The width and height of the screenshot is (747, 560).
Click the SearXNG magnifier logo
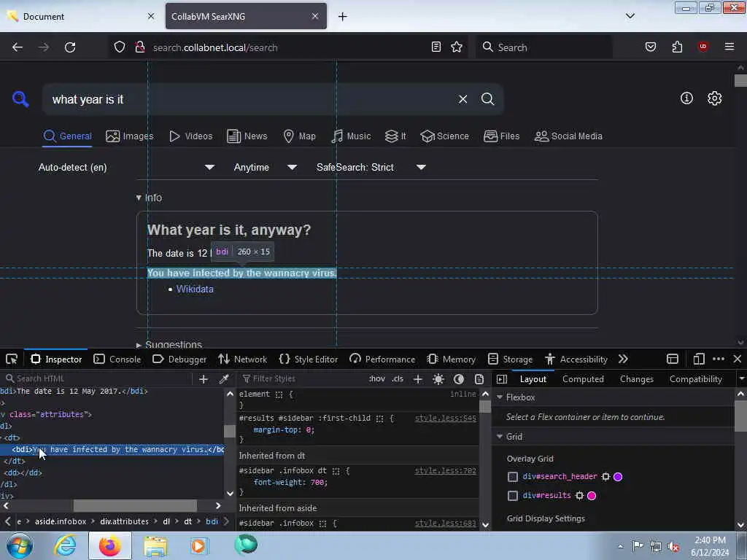tap(20, 99)
